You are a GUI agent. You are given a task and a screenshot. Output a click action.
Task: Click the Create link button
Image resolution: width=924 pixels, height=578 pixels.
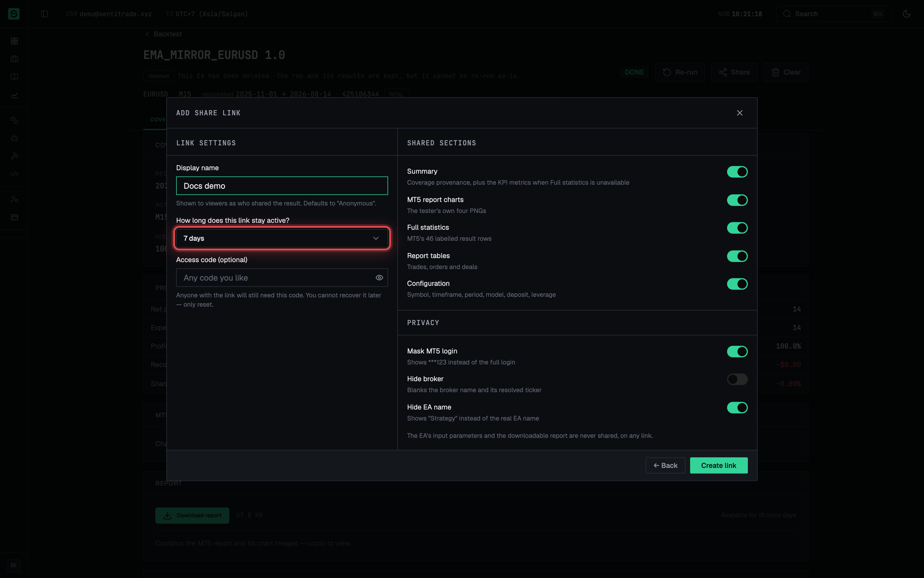click(x=719, y=465)
